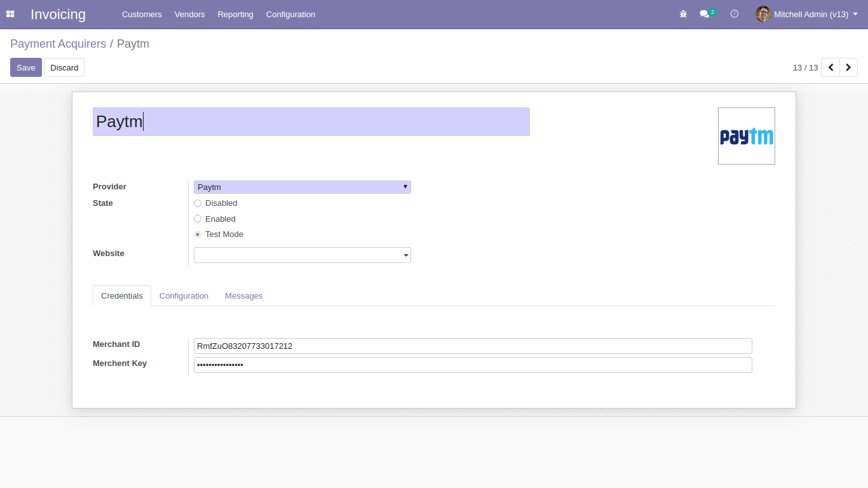Image resolution: width=868 pixels, height=488 pixels.
Task: Click the Provider field label
Action: [109, 187]
